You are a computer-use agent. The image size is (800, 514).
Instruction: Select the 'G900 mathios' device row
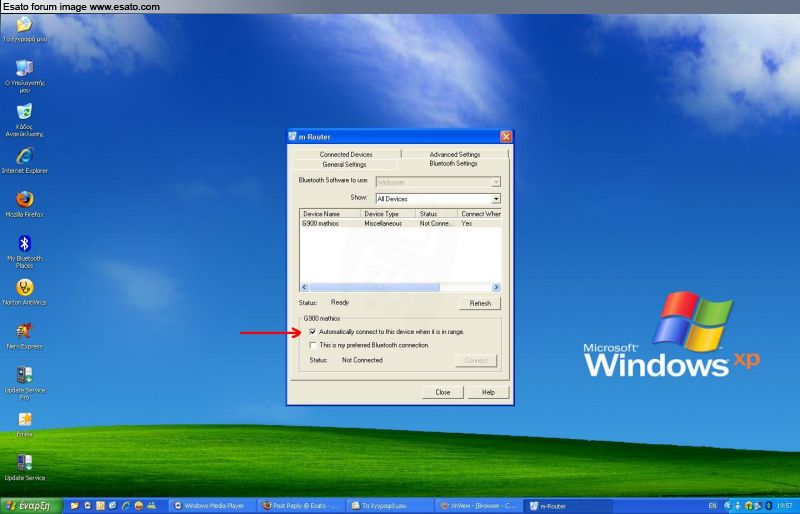tap(401, 223)
